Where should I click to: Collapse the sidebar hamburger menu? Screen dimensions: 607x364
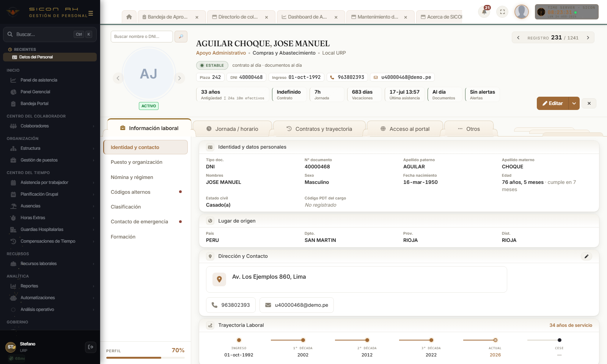tap(91, 13)
